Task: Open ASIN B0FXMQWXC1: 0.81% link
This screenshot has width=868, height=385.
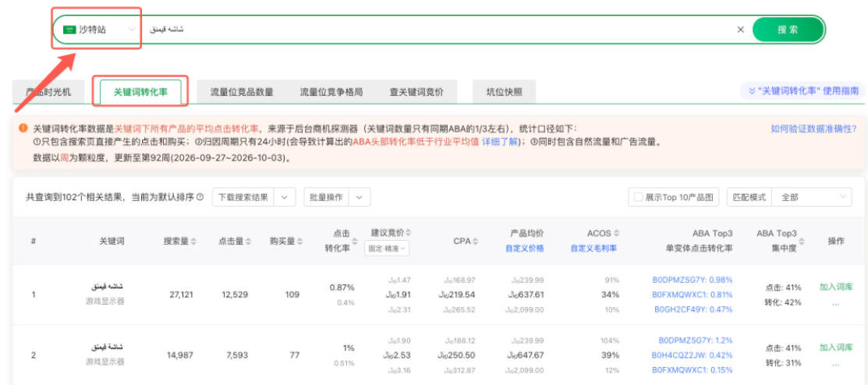Action: point(693,295)
